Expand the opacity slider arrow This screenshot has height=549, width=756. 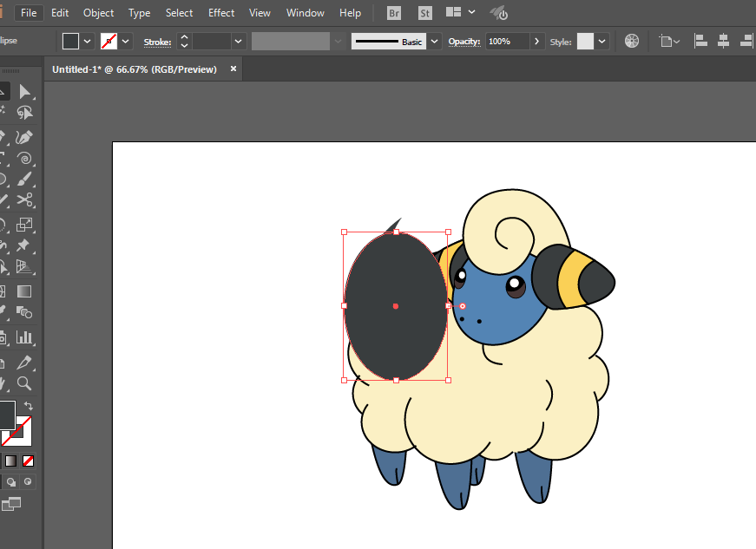pos(536,42)
